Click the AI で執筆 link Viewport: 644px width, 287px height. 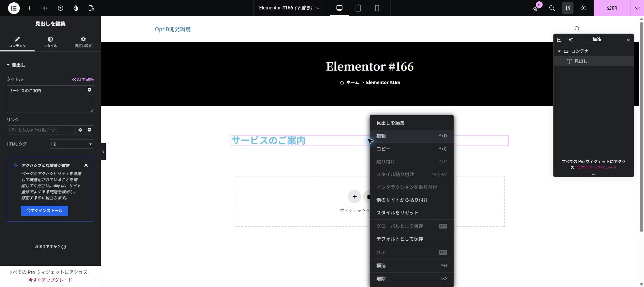click(x=83, y=80)
